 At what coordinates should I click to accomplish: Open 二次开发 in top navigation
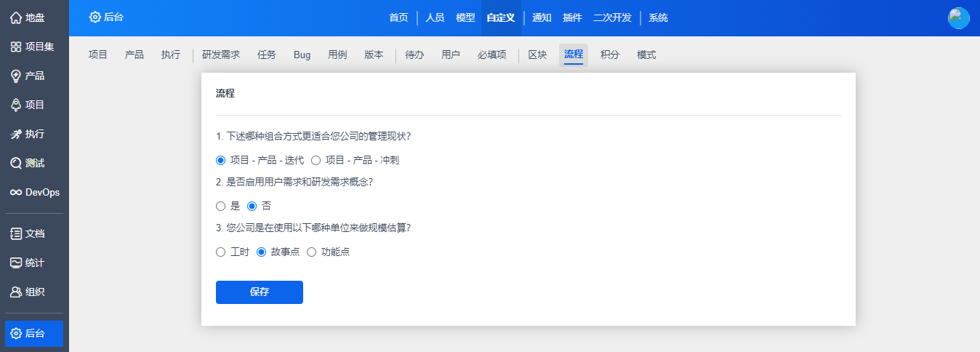click(612, 18)
